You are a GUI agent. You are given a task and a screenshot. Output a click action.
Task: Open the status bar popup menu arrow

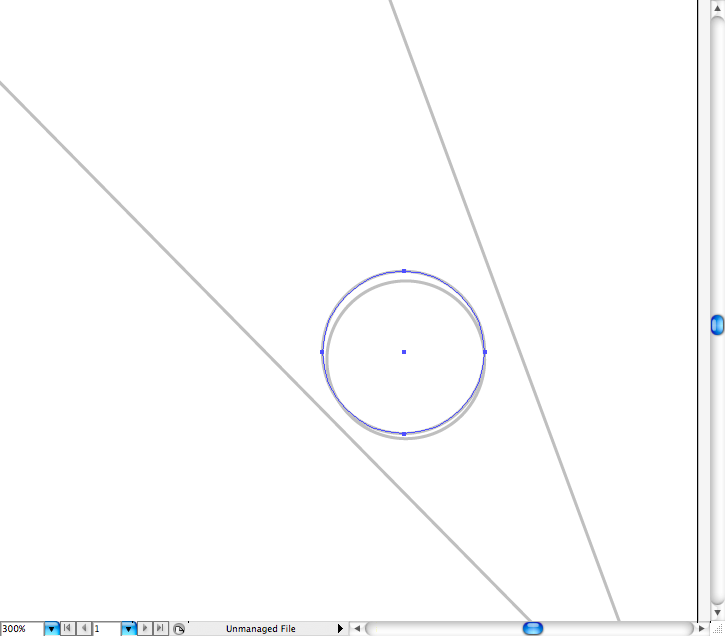(340, 629)
